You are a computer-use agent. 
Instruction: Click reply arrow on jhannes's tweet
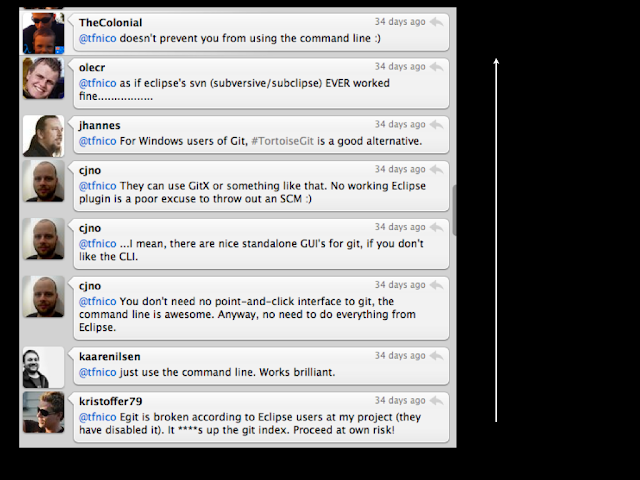[437, 125]
